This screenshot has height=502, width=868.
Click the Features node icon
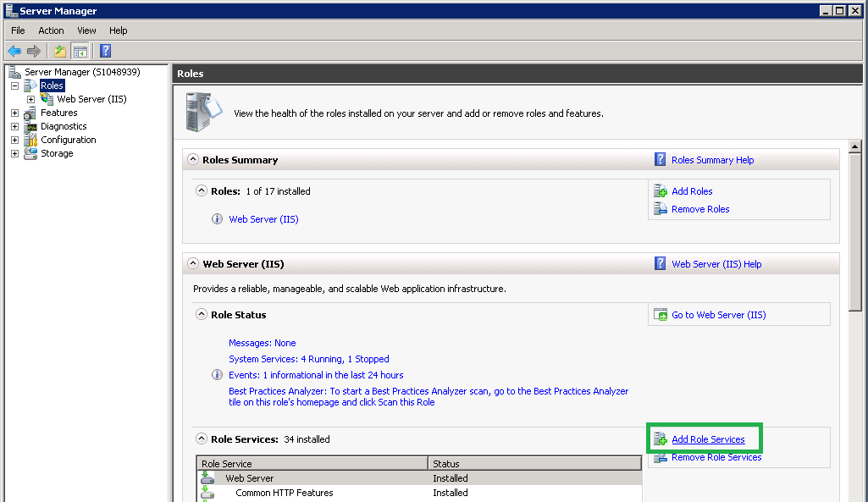(x=30, y=113)
